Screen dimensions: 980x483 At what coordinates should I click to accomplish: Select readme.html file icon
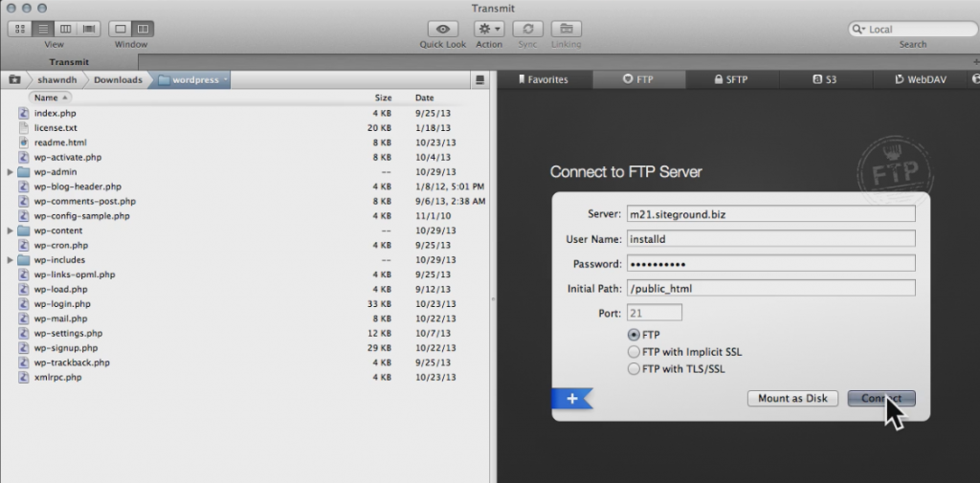[x=24, y=143]
